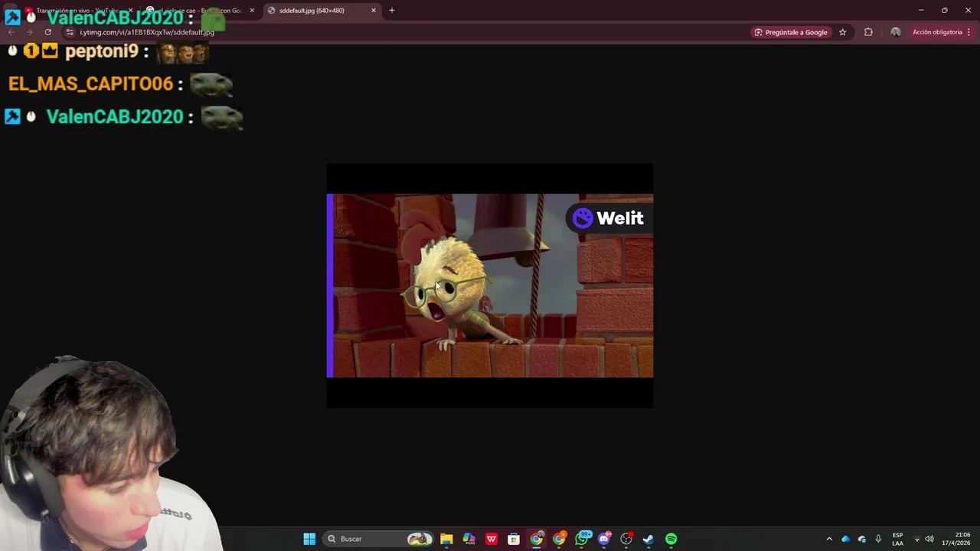This screenshot has height=551, width=980.
Task: Open the network tray icon
Action: (917, 539)
